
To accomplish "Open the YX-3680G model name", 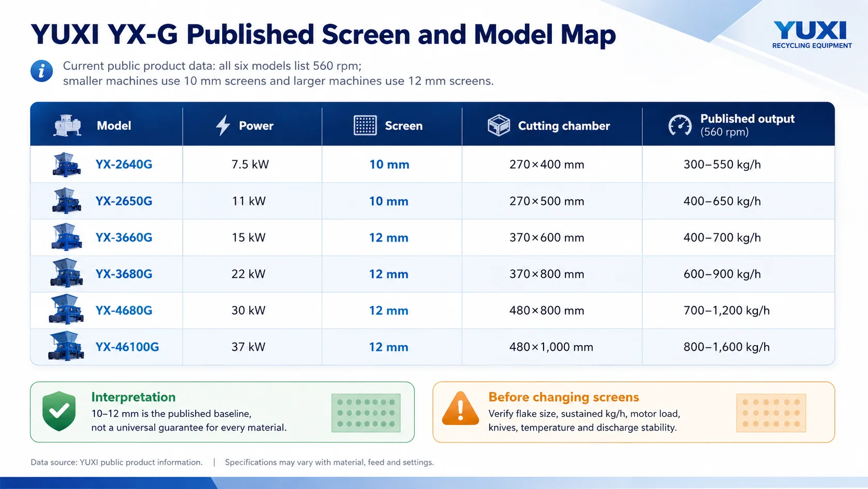I will [124, 274].
